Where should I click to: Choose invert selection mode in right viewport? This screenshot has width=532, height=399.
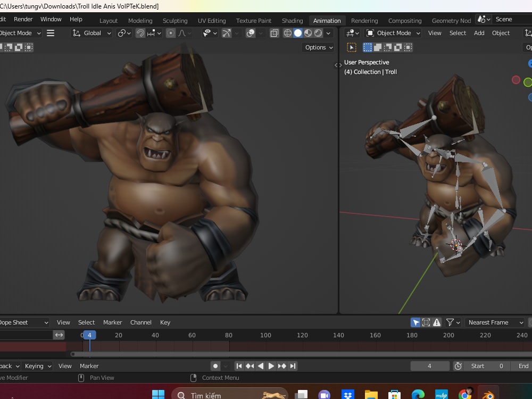point(398,47)
